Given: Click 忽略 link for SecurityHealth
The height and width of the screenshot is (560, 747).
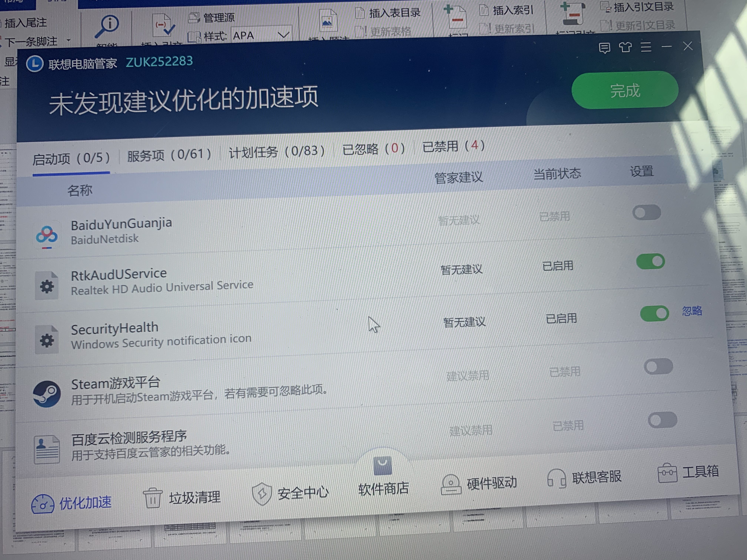Looking at the screenshot, I should tap(692, 311).
